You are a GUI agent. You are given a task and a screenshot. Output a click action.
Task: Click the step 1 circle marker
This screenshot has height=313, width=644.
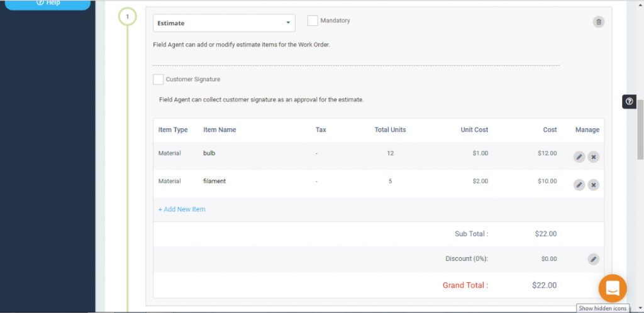pyautogui.click(x=127, y=17)
